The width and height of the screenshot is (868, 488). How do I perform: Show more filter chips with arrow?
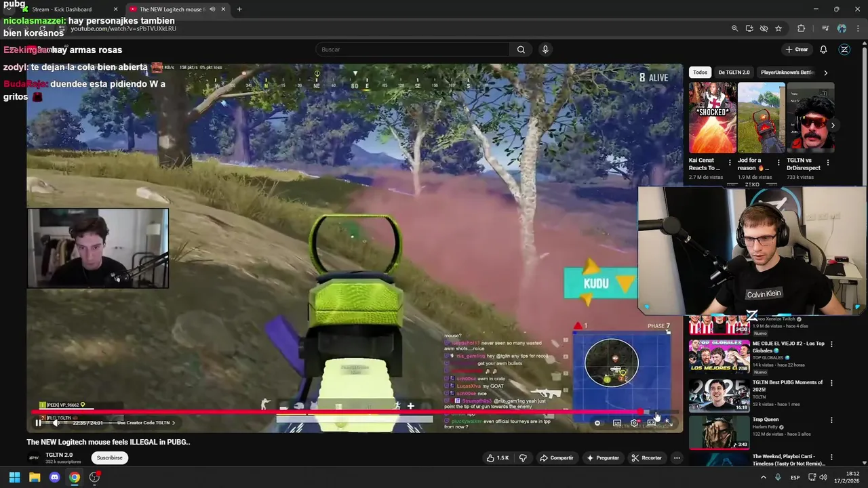(x=825, y=73)
